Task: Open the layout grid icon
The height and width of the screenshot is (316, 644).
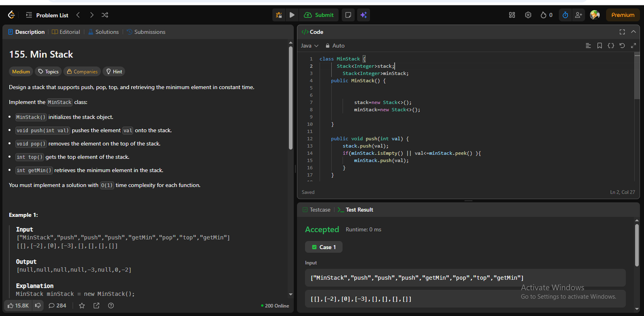Action: (512, 15)
